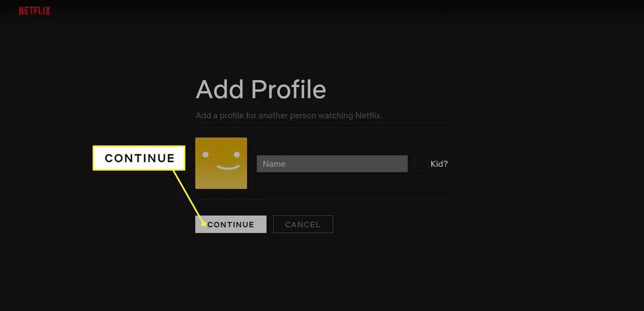Image resolution: width=644 pixels, height=311 pixels.
Task: Tick the Kid? checkbox
Action: click(421, 164)
